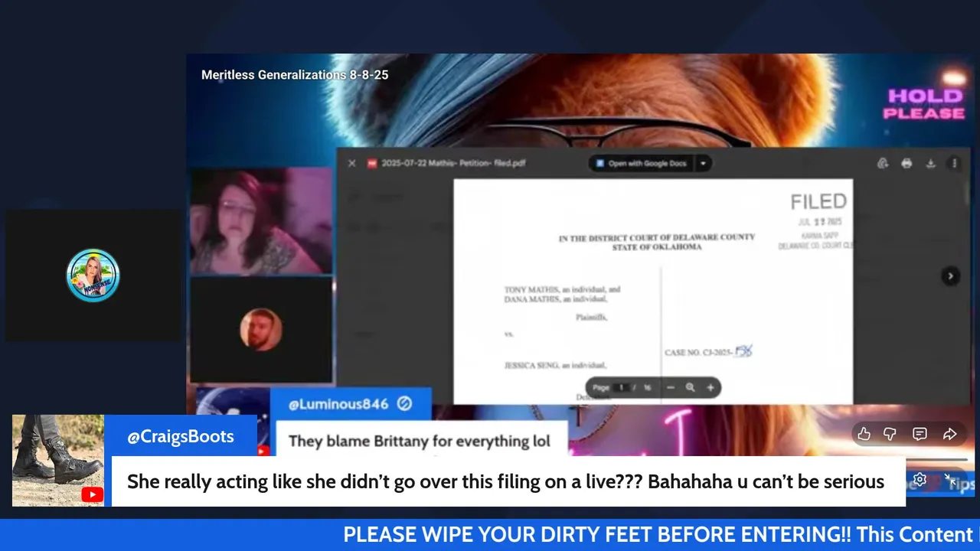Click the 'STATE OF OKLAHOMA' line in the document
This screenshot has height=551, width=980.
pos(657,247)
